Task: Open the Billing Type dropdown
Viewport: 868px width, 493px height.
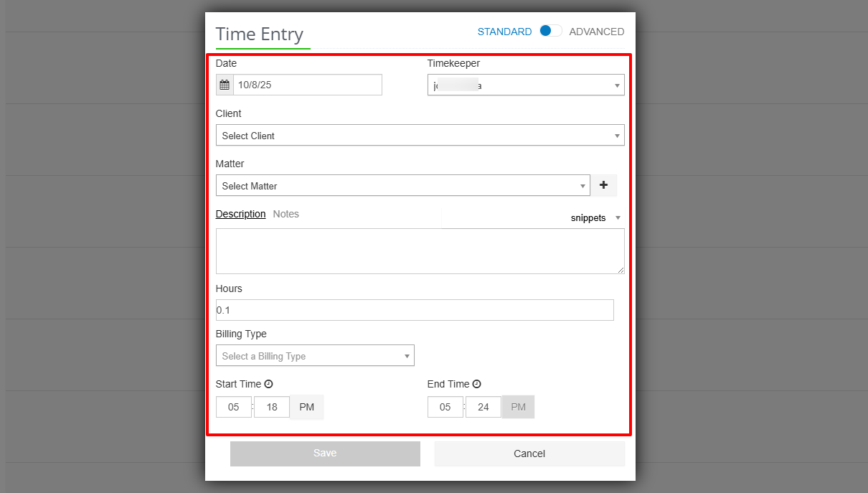Action: (x=315, y=355)
